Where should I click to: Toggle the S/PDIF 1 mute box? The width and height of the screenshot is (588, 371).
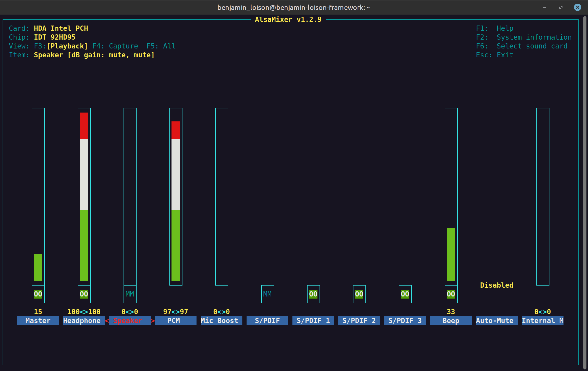313,294
